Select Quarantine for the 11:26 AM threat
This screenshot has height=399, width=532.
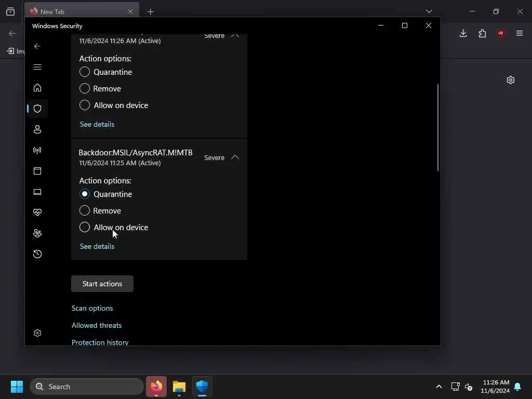85,72
